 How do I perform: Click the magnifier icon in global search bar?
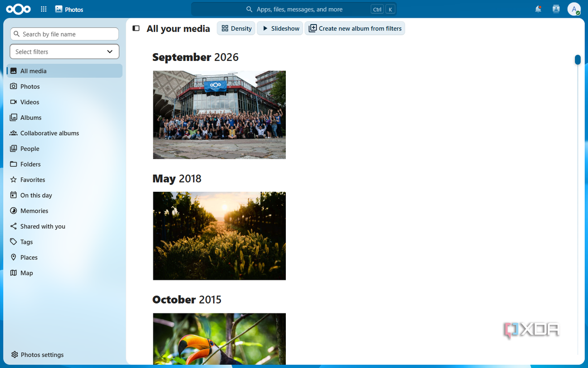249,9
